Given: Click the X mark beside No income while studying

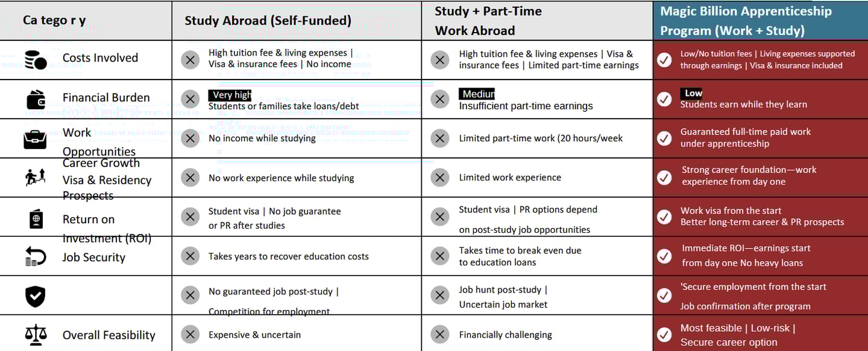Looking at the screenshot, I should 190,138.
